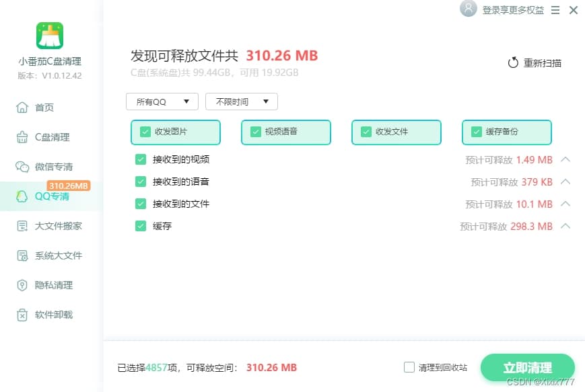Click the 预计可释放 10.1 MB text
The width and height of the screenshot is (585, 392).
click(x=509, y=204)
